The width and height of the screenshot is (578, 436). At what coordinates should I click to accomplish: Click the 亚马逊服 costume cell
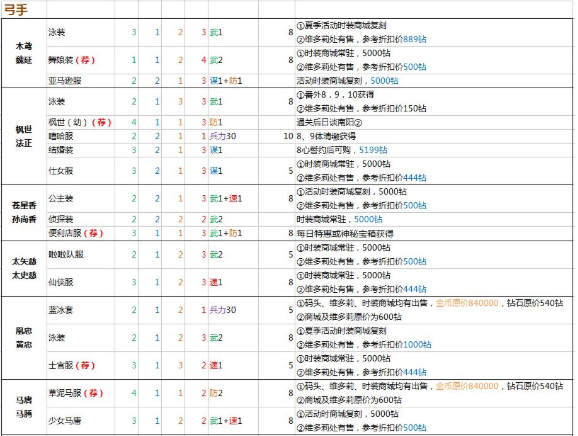click(80, 81)
